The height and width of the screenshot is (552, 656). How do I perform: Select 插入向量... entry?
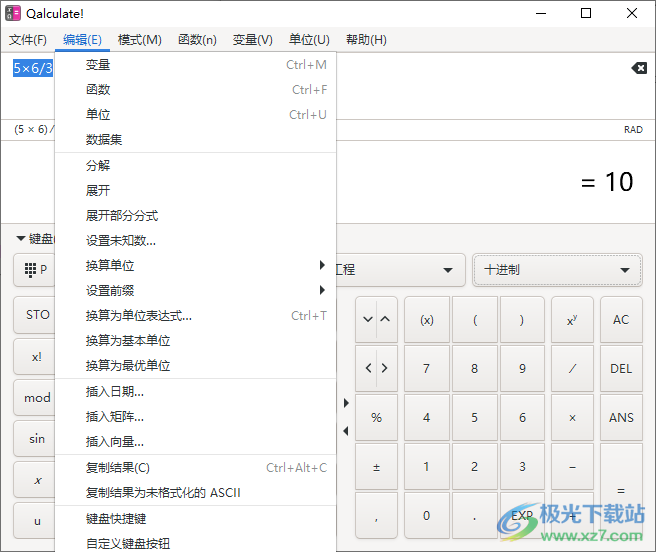pos(196,442)
